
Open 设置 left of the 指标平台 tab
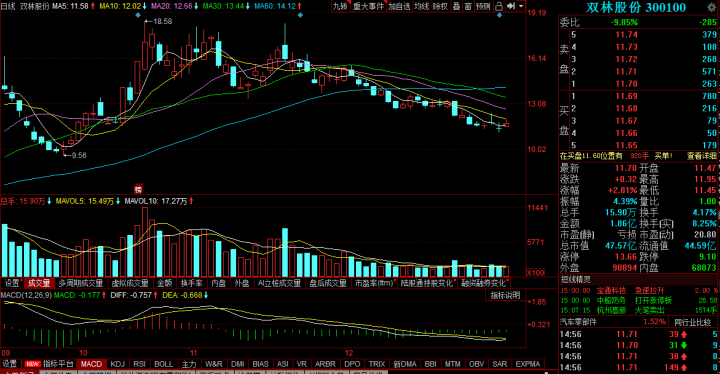click(x=10, y=364)
